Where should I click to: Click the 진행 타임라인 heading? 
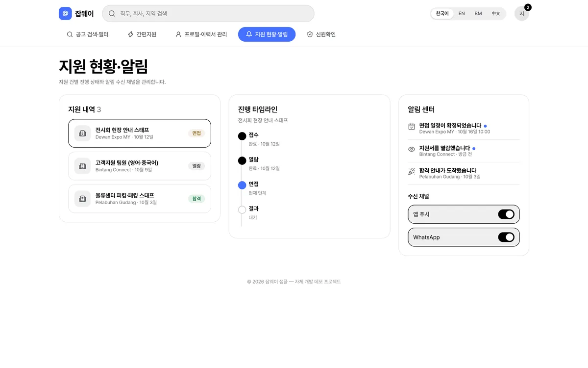coord(258,109)
